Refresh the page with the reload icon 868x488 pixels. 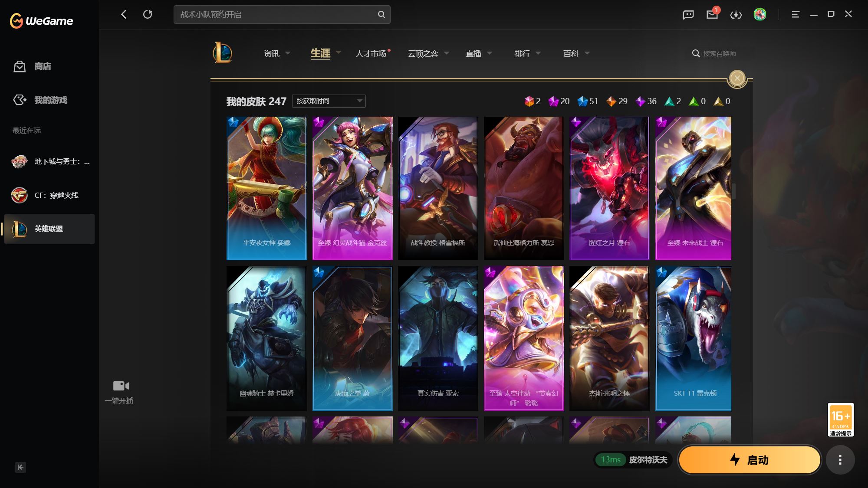click(148, 14)
